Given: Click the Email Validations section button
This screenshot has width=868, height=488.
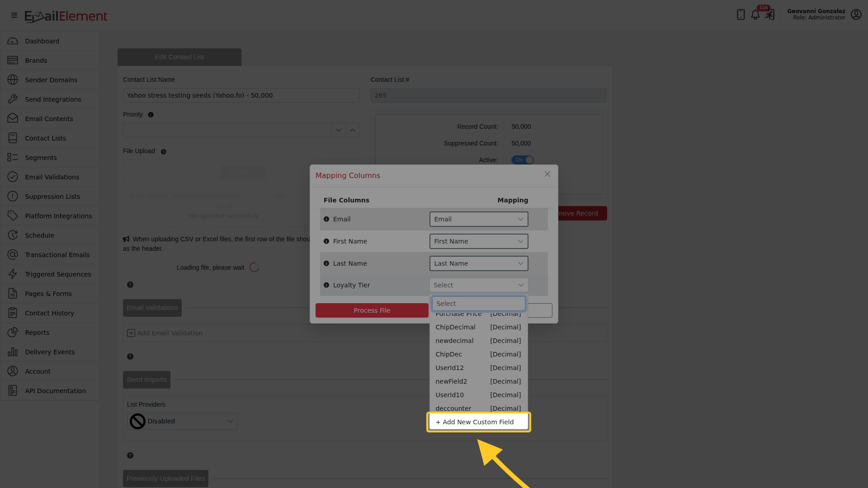Looking at the screenshot, I should 152,308.
